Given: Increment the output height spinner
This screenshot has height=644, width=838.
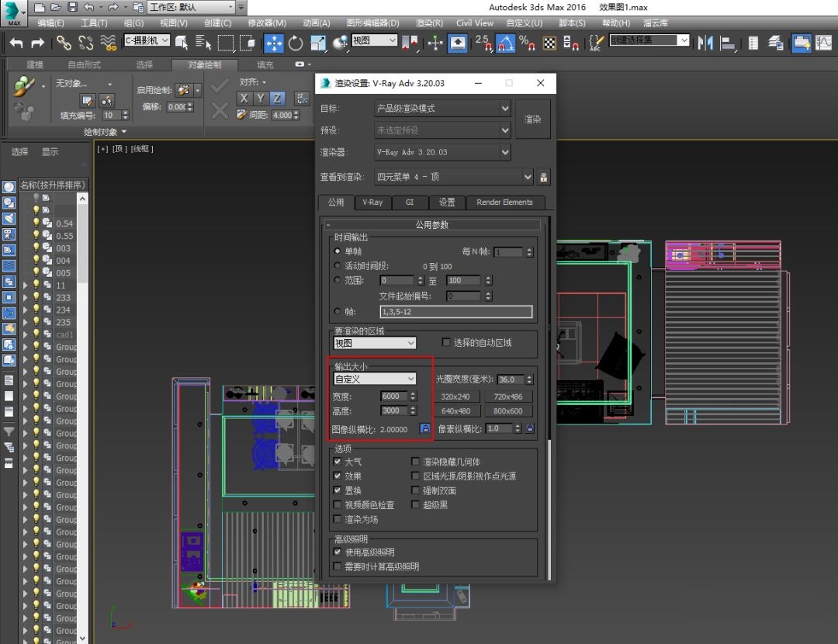Looking at the screenshot, I should [x=413, y=408].
